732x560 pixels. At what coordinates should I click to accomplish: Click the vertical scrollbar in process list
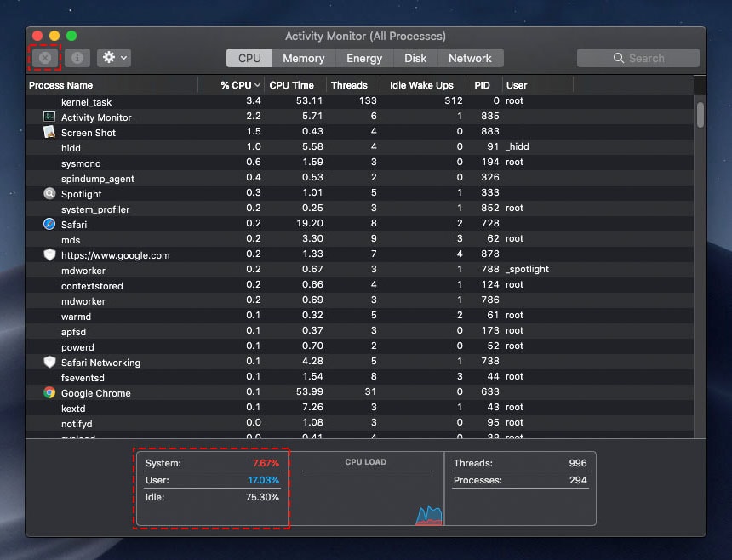tap(700, 115)
